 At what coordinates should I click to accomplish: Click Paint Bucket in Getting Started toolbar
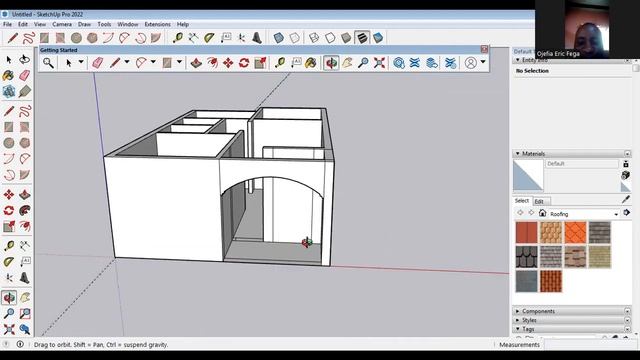(x=311, y=63)
